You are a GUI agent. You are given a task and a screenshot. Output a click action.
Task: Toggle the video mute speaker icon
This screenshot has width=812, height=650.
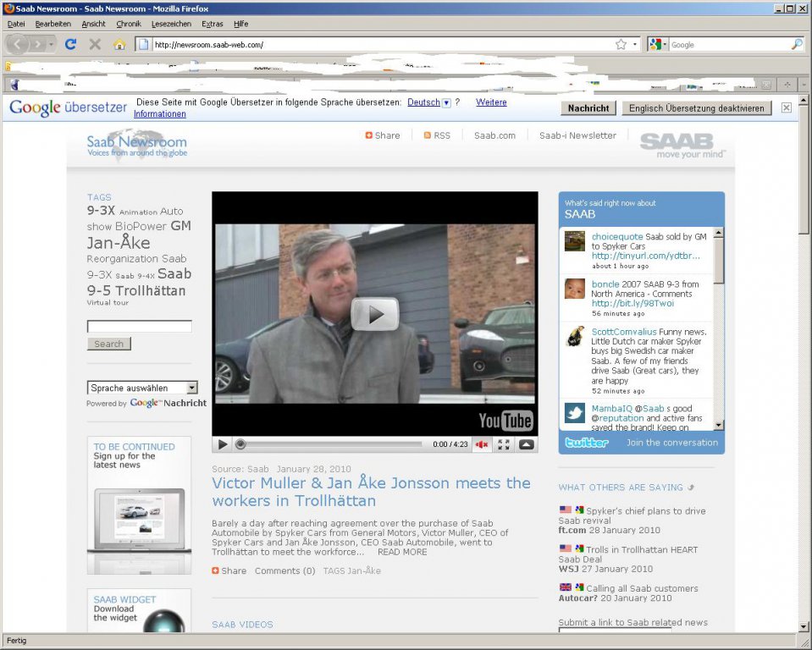482,444
